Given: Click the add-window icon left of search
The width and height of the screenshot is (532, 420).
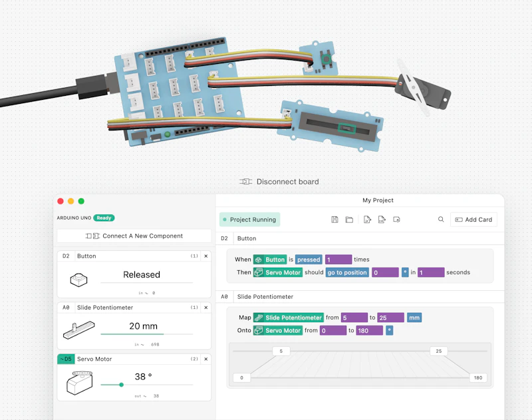Looking at the screenshot, I should click(396, 220).
